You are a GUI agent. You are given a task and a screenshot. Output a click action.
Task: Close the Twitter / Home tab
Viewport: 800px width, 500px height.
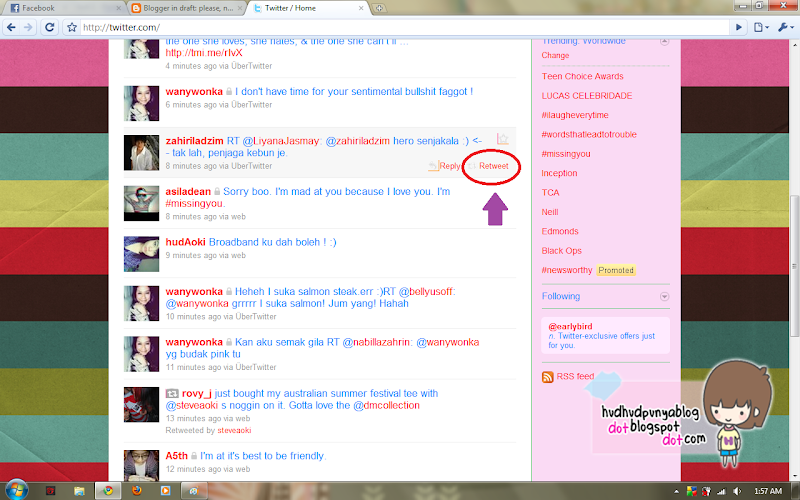point(361,8)
